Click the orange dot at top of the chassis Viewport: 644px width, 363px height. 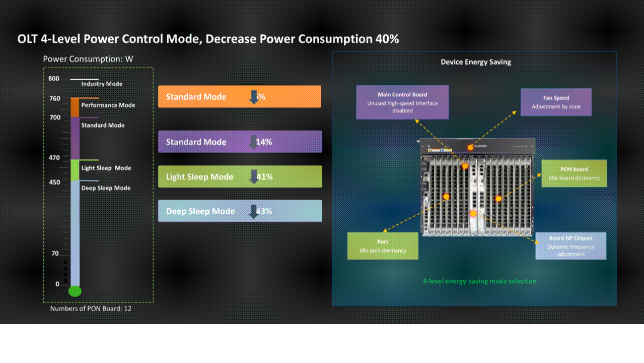coord(470,148)
